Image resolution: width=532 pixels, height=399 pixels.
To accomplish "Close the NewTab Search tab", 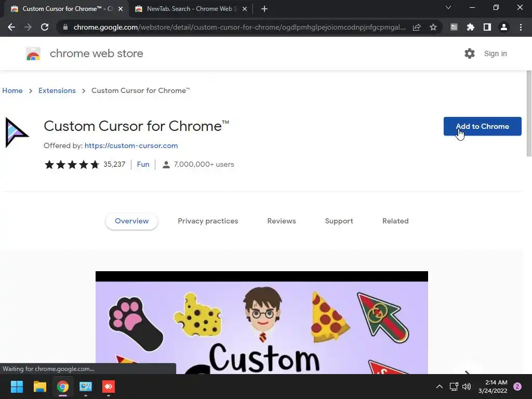I will click(245, 9).
